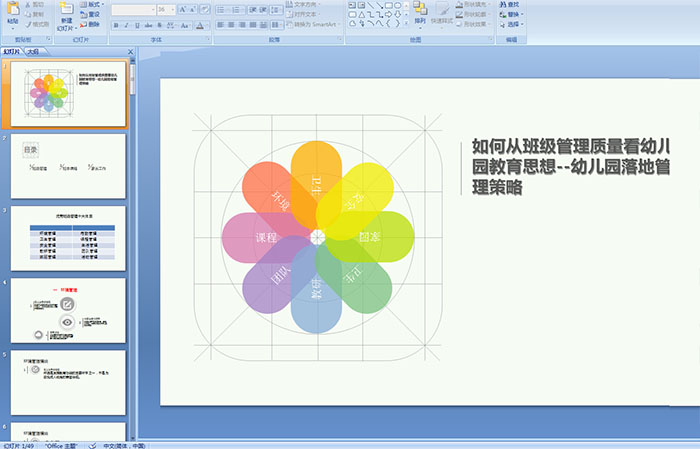
Task: Click Decrease List Level icon
Action: click(x=253, y=9)
